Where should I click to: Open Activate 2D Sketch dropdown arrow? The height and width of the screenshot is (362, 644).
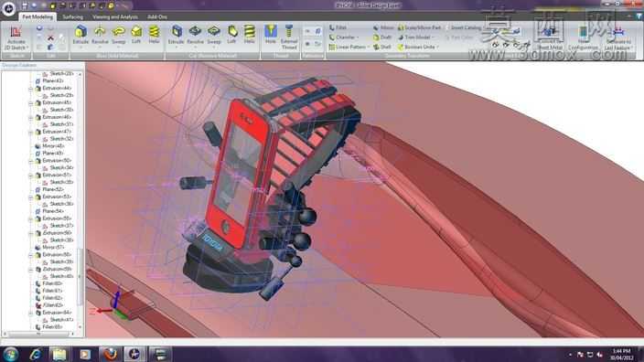tap(27, 48)
